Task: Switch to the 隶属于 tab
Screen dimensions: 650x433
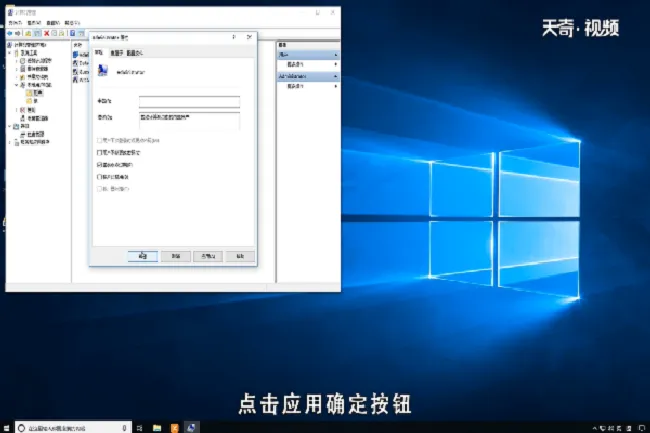Action: [x=117, y=53]
